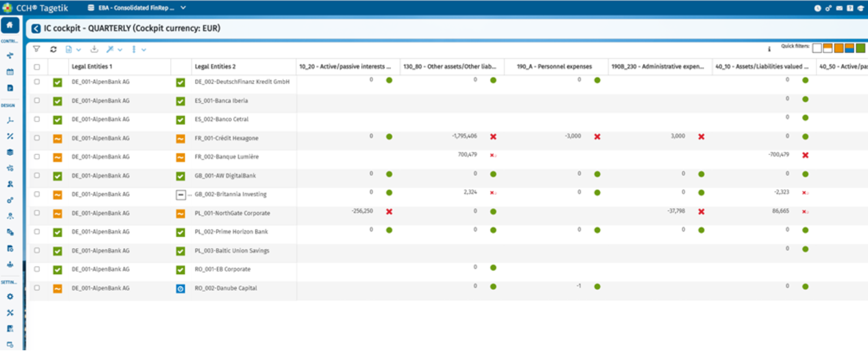Click the back arrow beside IC cockpit title
This screenshot has width=868, height=352.
tap(36, 28)
